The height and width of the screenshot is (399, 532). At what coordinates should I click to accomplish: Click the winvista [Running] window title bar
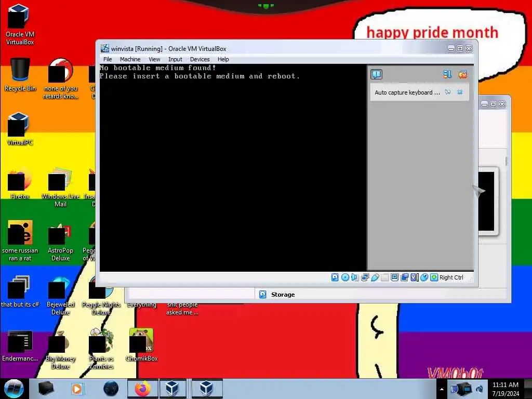[271, 48]
